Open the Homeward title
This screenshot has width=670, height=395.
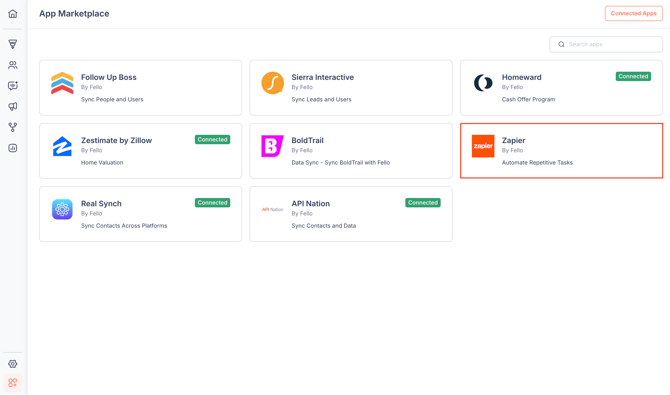521,77
